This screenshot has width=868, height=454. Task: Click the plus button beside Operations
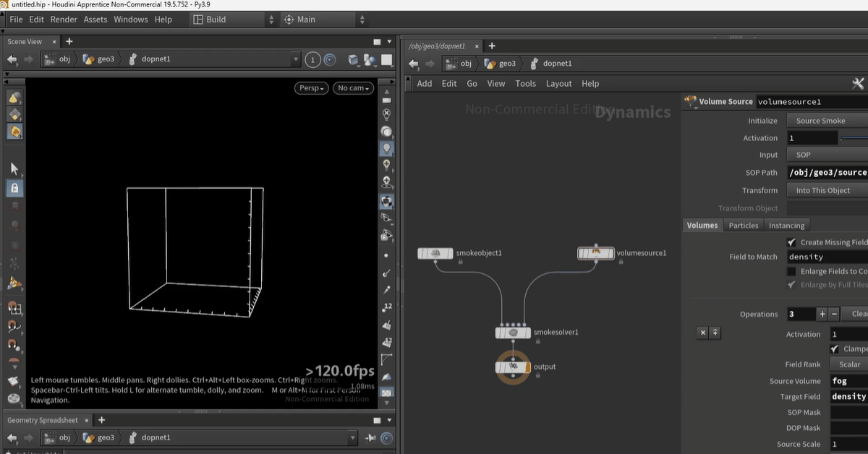(822, 314)
